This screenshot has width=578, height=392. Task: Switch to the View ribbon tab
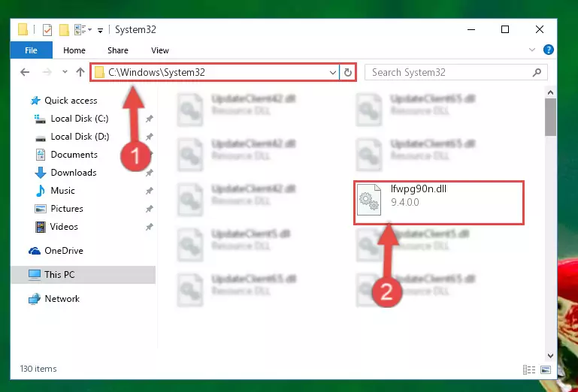point(160,50)
